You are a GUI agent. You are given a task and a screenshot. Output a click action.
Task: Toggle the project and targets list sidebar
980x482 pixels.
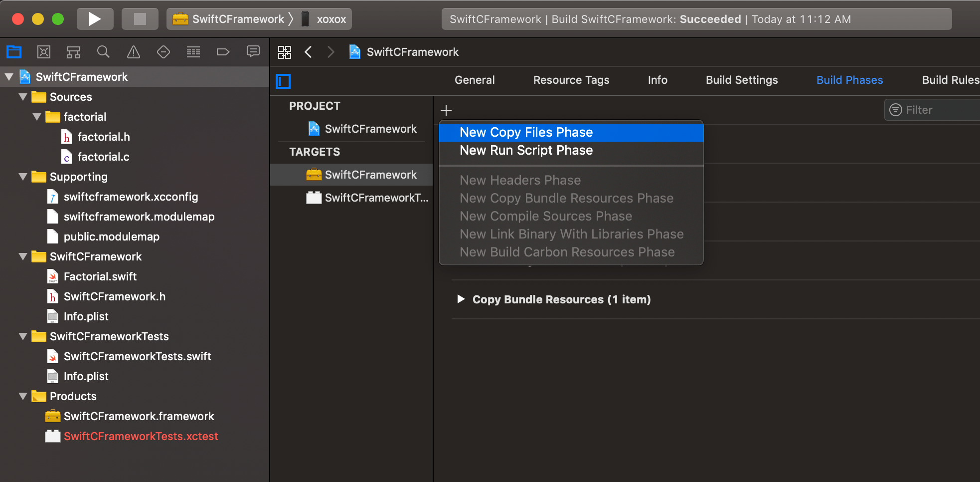(x=283, y=81)
